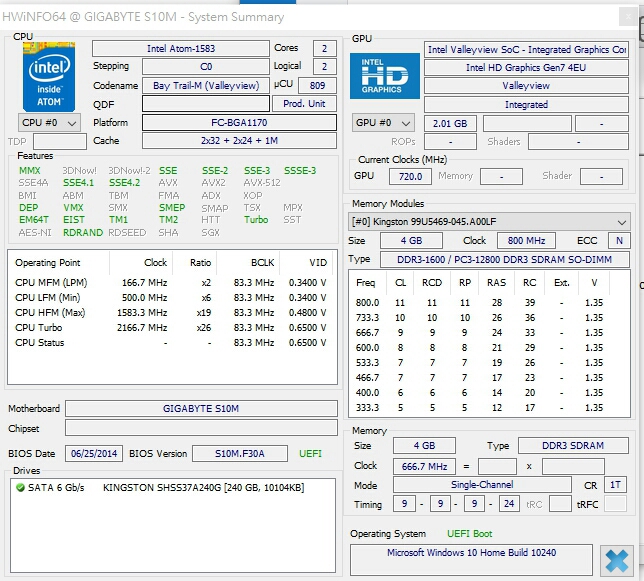Click the BIOS version S10M.F30A field

point(240,454)
